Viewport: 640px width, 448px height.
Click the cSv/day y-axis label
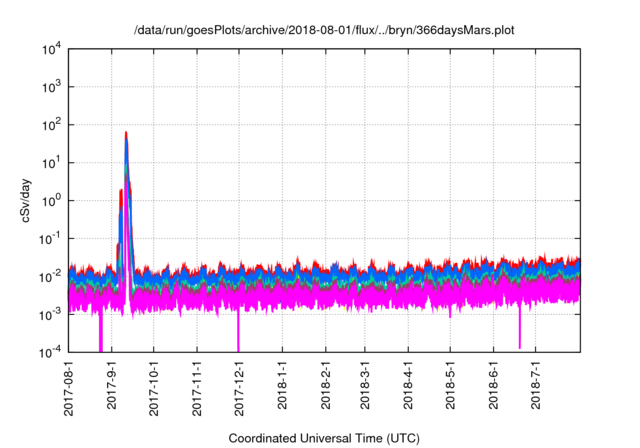click(x=25, y=200)
